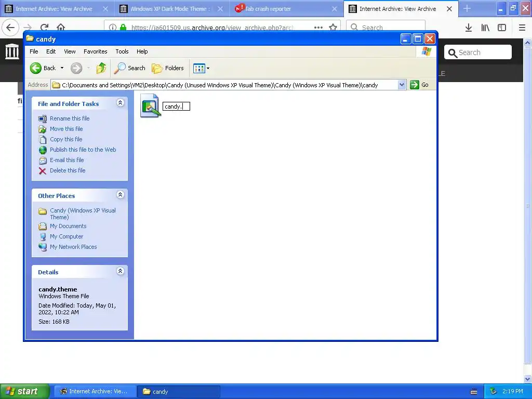
Task: Click Copy this file
Action: click(x=66, y=139)
